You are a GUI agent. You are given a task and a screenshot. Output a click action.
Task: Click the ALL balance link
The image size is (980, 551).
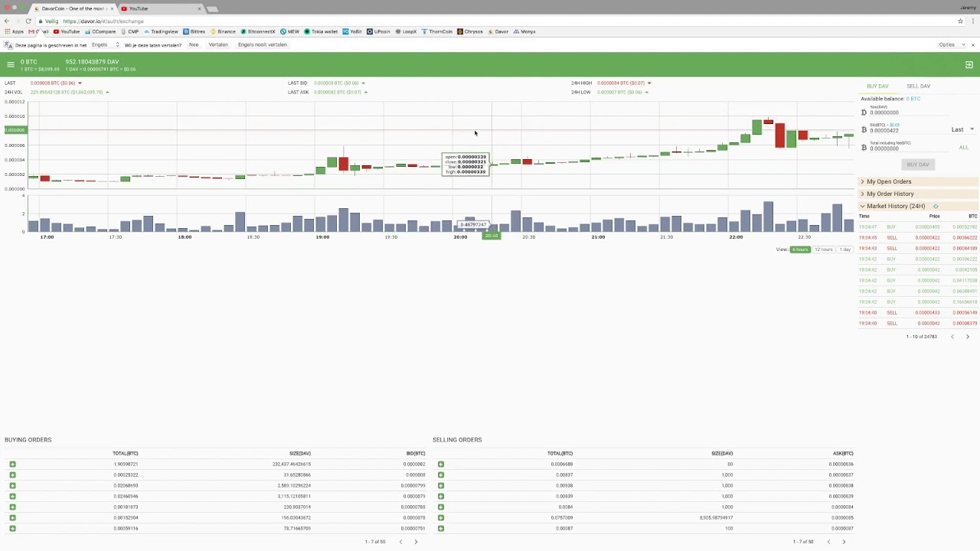[x=963, y=148]
